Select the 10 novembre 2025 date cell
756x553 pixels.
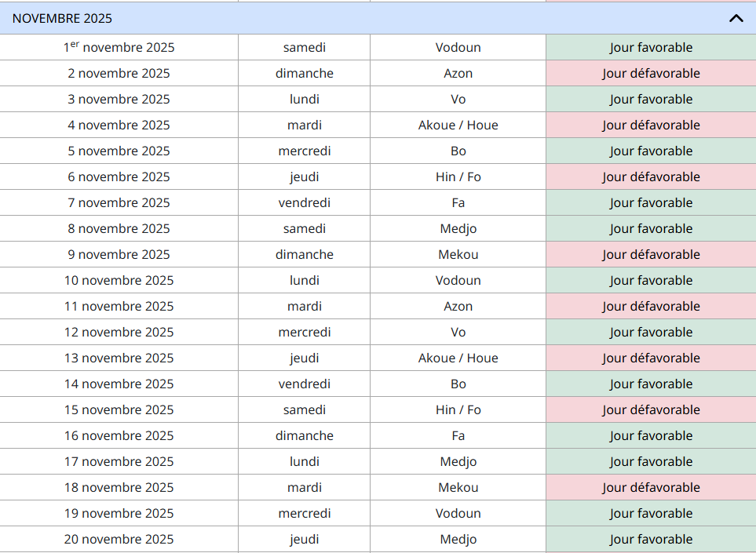(119, 280)
